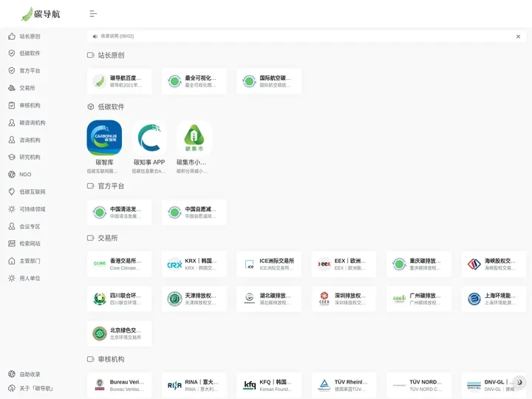Click the 主管部门 house icon
The image size is (532, 399).
coord(12,261)
